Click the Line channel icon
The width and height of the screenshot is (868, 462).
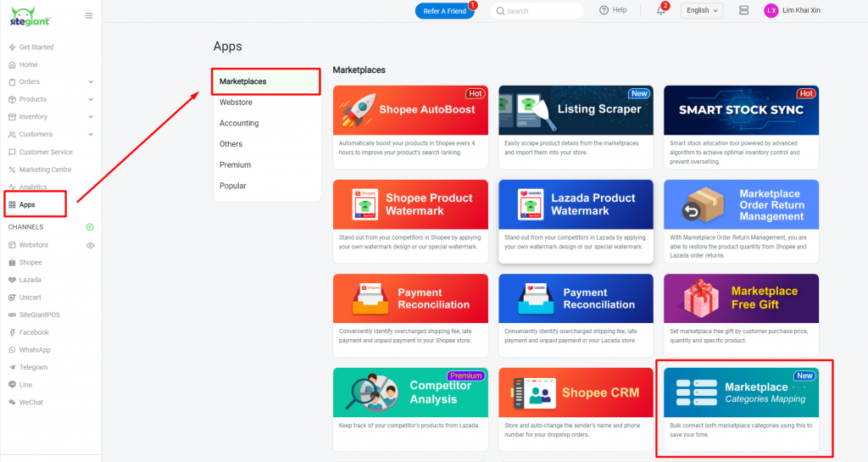coord(12,385)
